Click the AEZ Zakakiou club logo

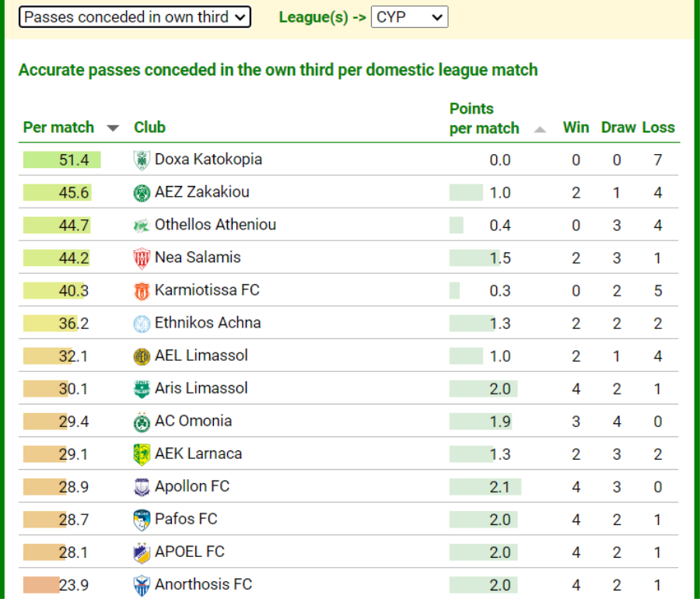[142, 193]
